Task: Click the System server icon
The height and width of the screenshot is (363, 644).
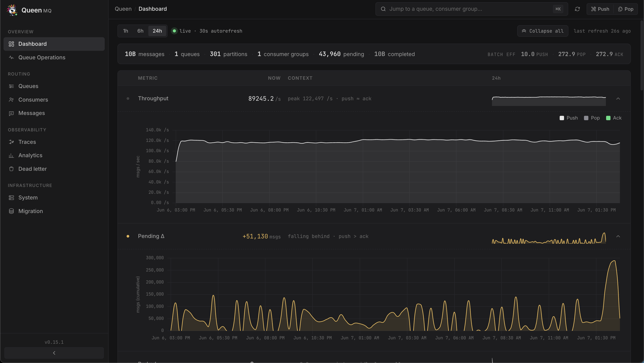Action: pyautogui.click(x=11, y=198)
